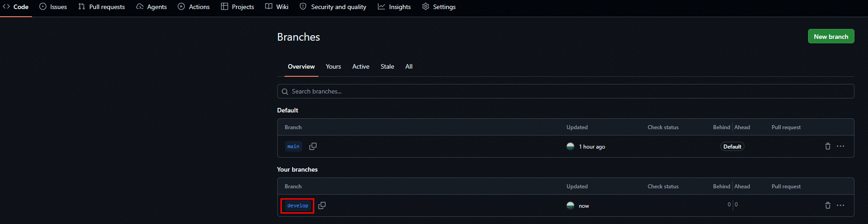868x224 pixels.
Task: Open the more options menu for main branch
Action: [840, 146]
